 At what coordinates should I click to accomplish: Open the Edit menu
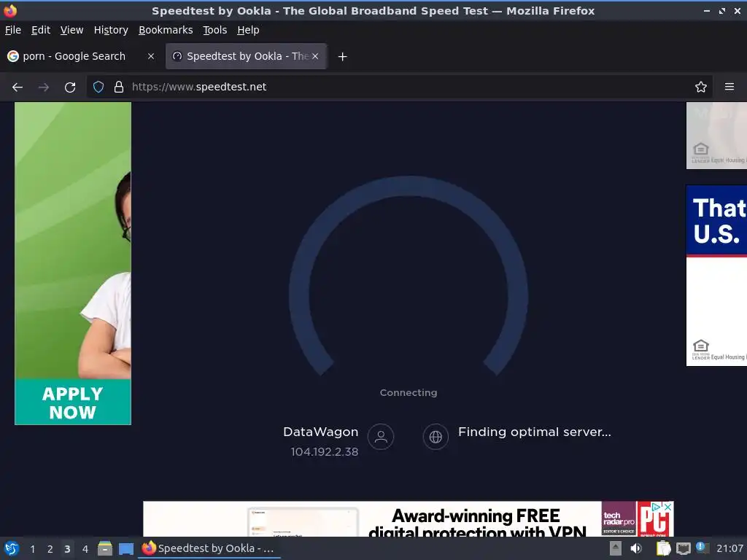pos(41,30)
